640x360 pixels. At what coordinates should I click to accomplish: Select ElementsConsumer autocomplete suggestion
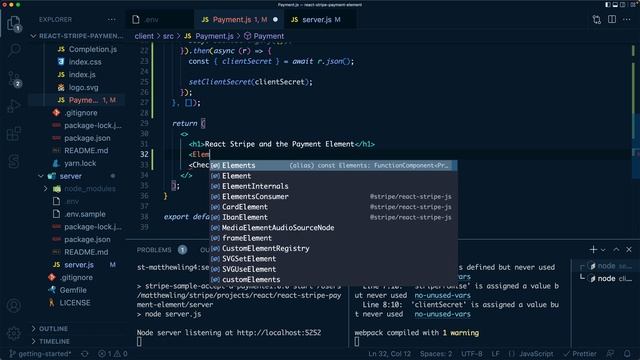point(333,197)
